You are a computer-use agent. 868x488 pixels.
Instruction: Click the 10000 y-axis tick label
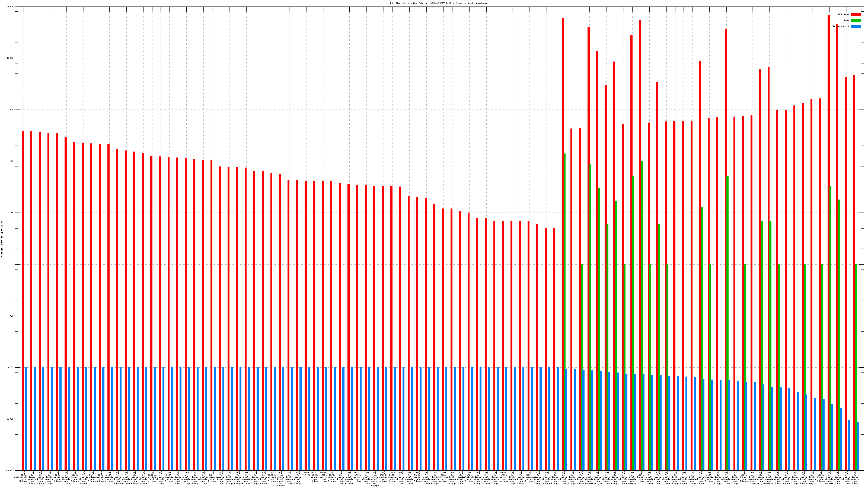pyautogui.click(x=11, y=58)
